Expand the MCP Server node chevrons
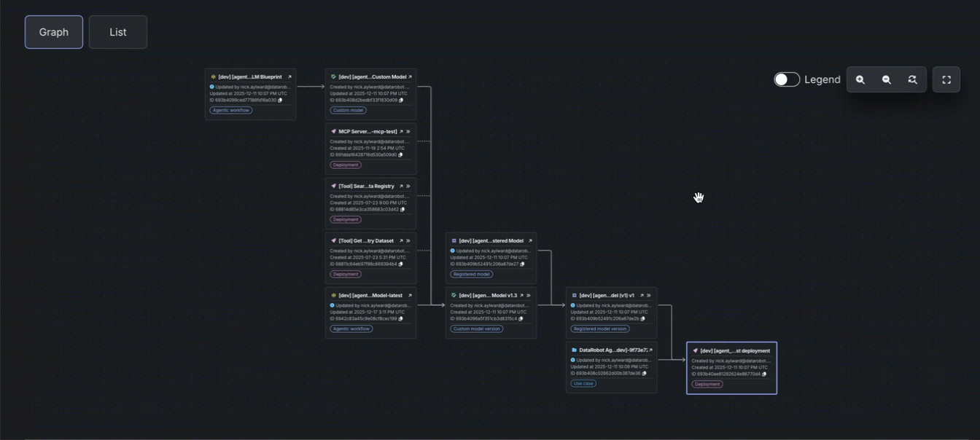 point(408,132)
